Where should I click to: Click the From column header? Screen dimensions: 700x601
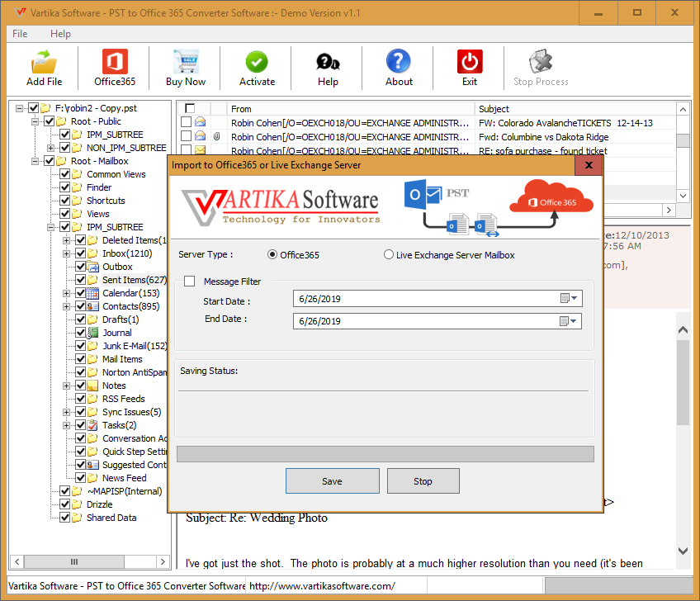coord(350,108)
